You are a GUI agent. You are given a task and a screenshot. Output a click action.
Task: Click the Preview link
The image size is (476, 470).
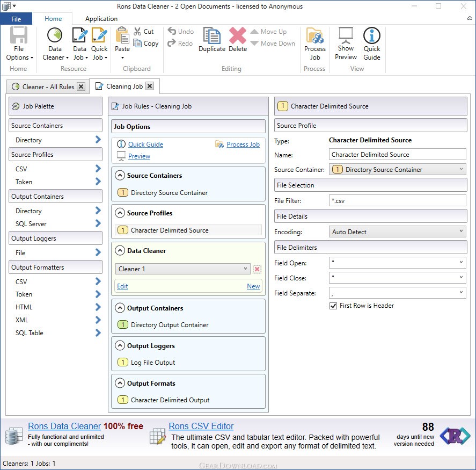pyautogui.click(x=139, y=156)
